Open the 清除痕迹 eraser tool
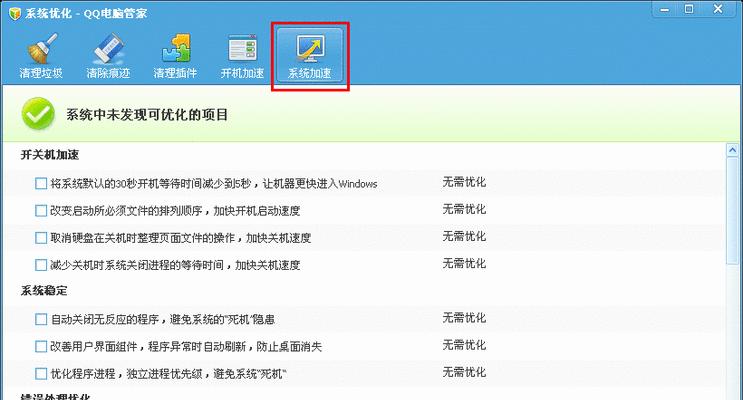 click(109, 56)
